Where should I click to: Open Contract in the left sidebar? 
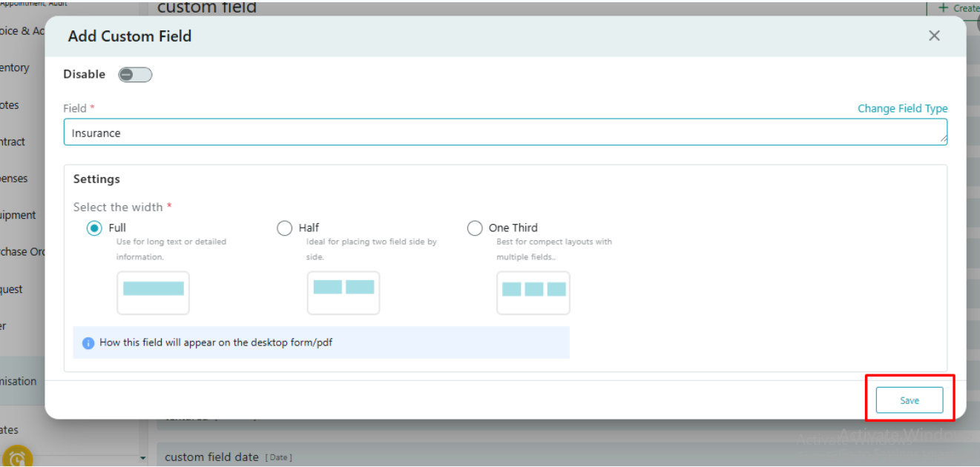(13, 142)
